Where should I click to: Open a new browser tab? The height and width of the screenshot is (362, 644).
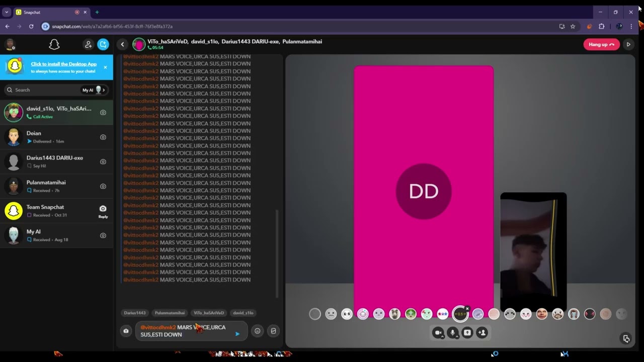click(97, 12)
